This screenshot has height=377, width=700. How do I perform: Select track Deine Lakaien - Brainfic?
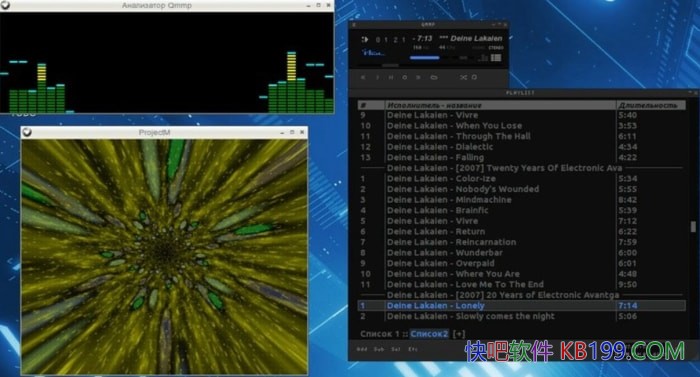521,210
